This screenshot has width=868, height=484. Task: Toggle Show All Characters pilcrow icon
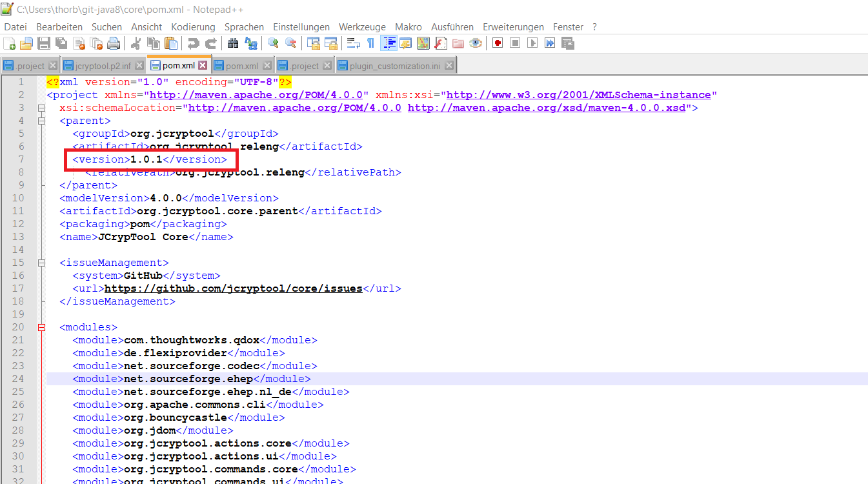tap(370, 43)
